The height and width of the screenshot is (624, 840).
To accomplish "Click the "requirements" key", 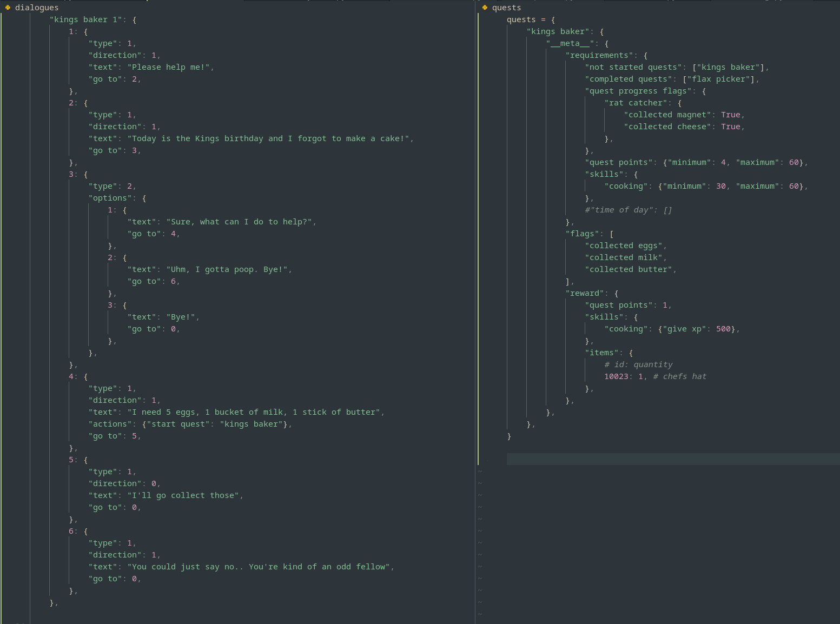I will pos(599,55).
